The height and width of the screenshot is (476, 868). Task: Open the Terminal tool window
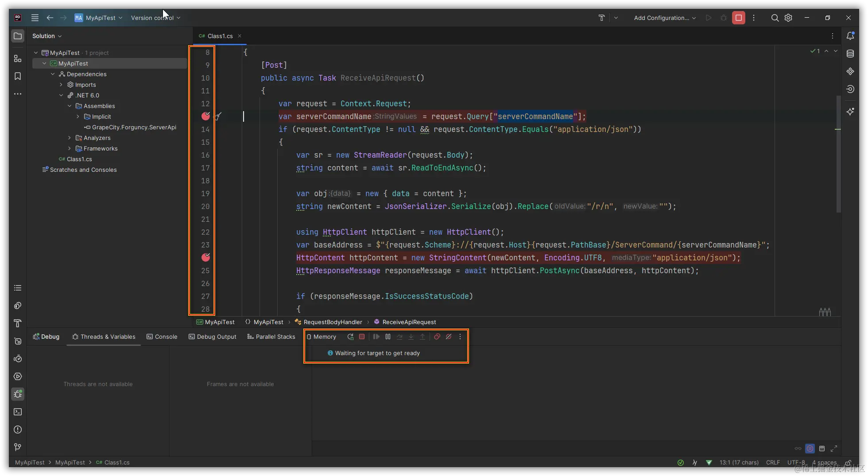pyautogui.click(x=18, y=412)
